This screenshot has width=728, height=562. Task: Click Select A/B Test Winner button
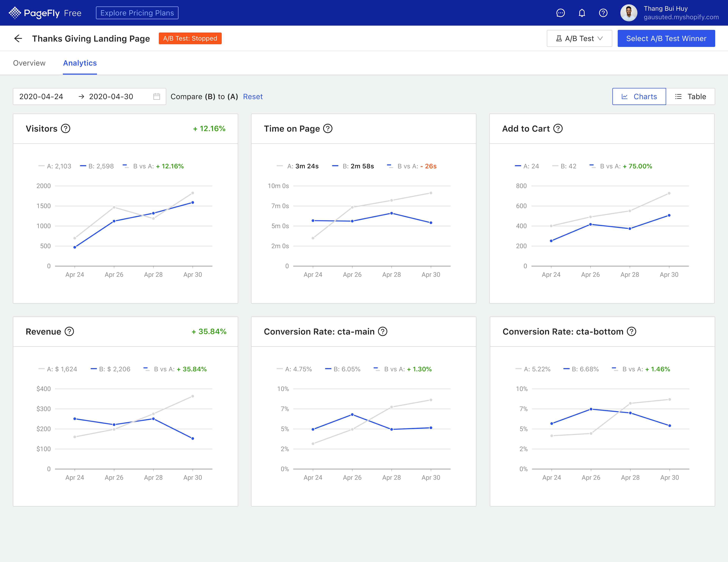click(666, 38)
